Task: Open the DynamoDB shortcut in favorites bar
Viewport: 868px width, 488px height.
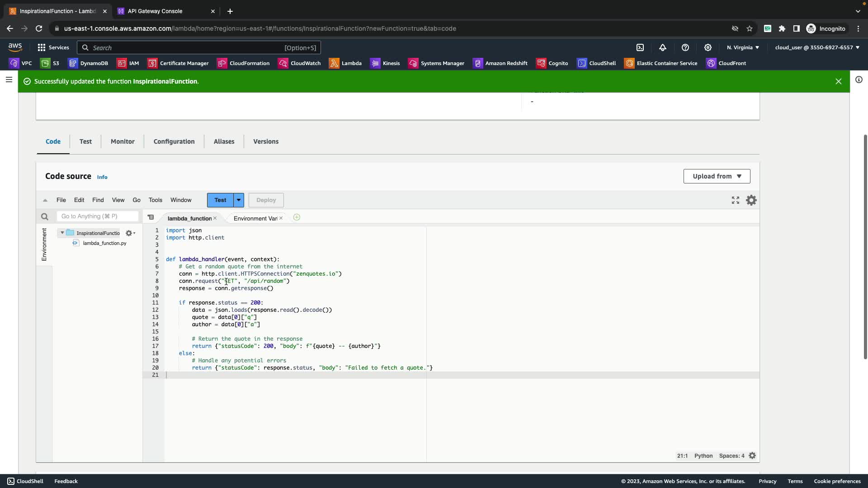Action: coord(88,63)
